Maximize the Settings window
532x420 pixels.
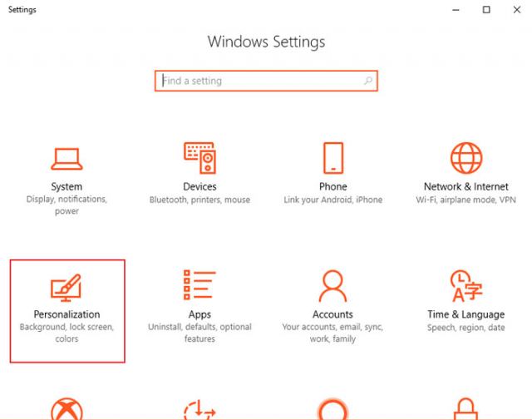coord(486,10)
